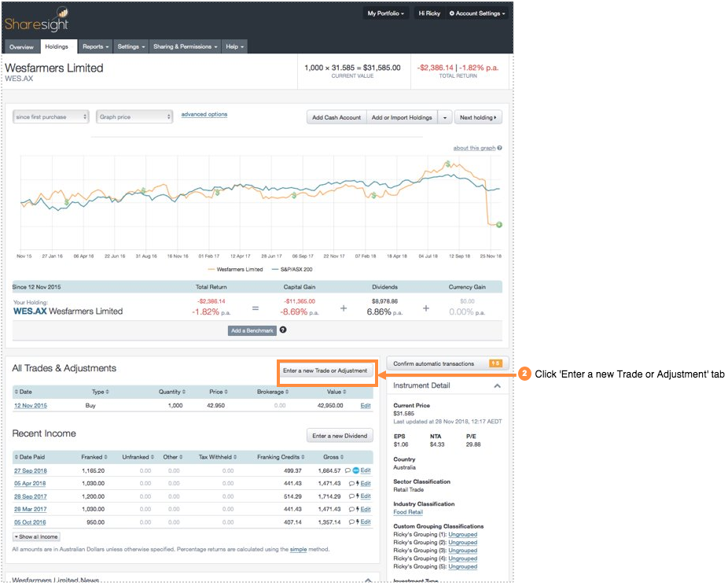Screen dimensions: 728x586
Task: Sort trades by Quantity column arrows
Action: pyautogui.click(x=184, y=392)
